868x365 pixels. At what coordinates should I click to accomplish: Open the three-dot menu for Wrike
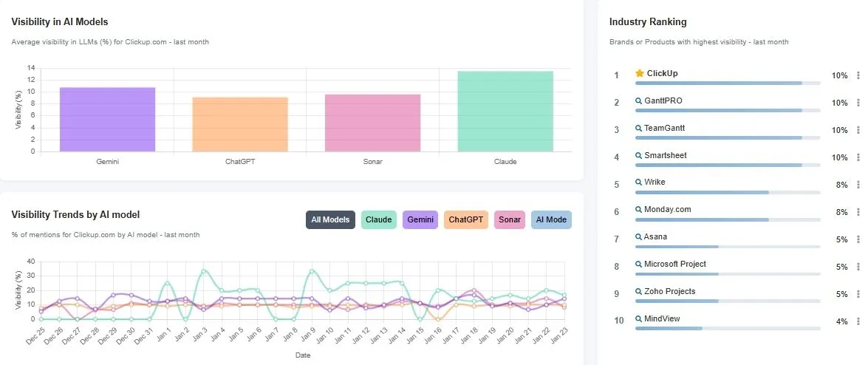click(858, 185)
